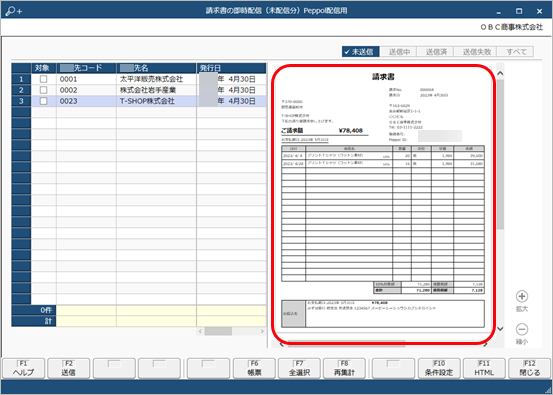The height and width of the screenshot is (395, 553).
Task: Select the code cell 0002
Action: point(86,90)
